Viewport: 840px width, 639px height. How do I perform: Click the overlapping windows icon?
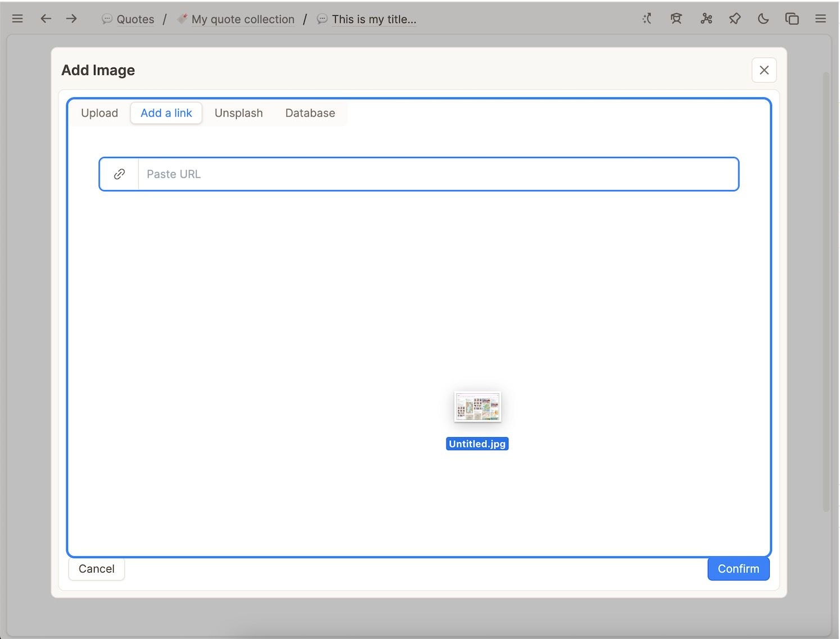coord(792,19)
